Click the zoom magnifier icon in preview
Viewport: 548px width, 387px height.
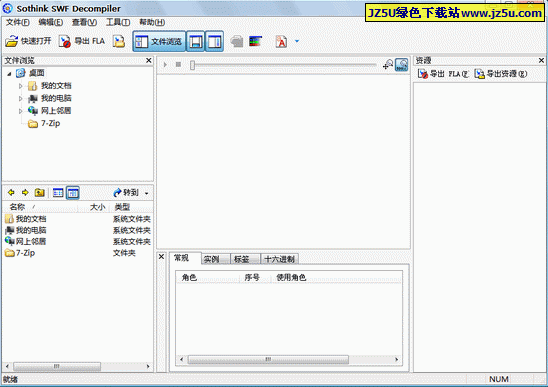point(388,65)
